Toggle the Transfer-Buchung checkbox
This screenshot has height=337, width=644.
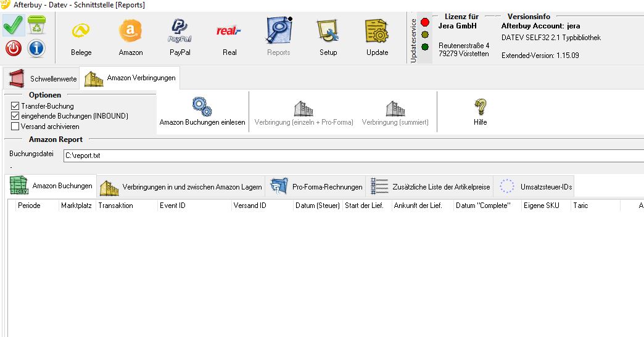[15, 106]
